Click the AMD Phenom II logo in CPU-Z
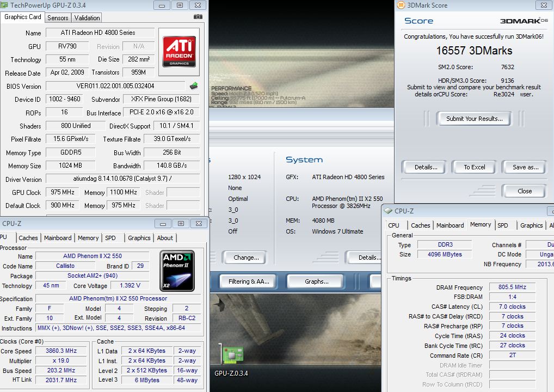This screenshot has width=554, height=392. click(x=177, y=271)
